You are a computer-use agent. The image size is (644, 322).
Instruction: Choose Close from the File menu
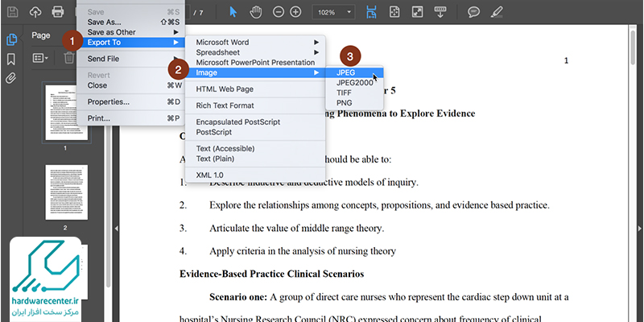(130, 85)
